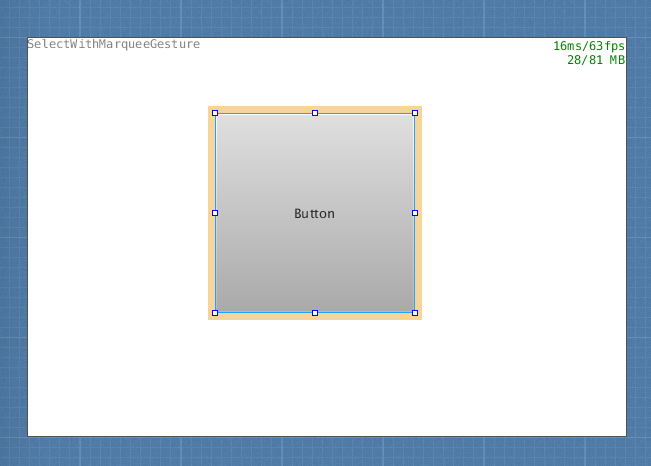Screen dimensions: 651x466
Task: Click the 16ms/63fps frame rate readout
Action: pyautogui.click(x=588, y=46)
